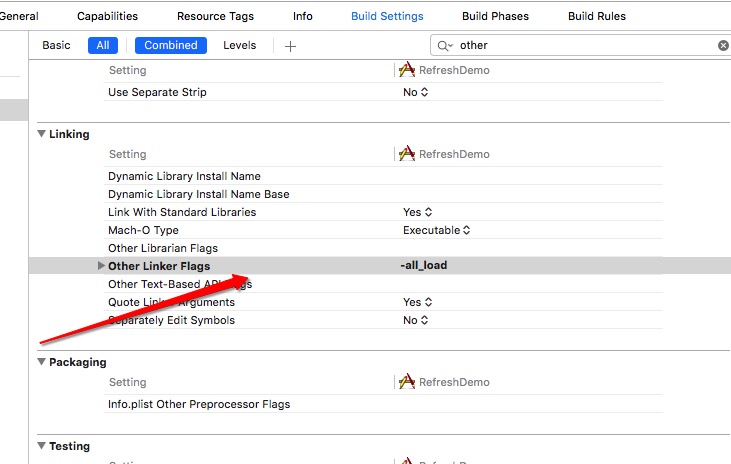Expand Other Linker Flags row

pyautogui.click(x=100, y=266)
